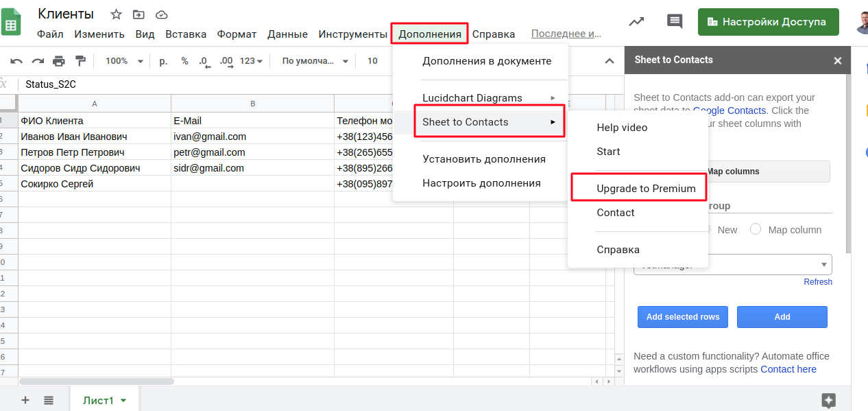The height and width of the screenshot is (411, 868).
Task: Open the zoom 100% dropdown
Action: point(124,61)
